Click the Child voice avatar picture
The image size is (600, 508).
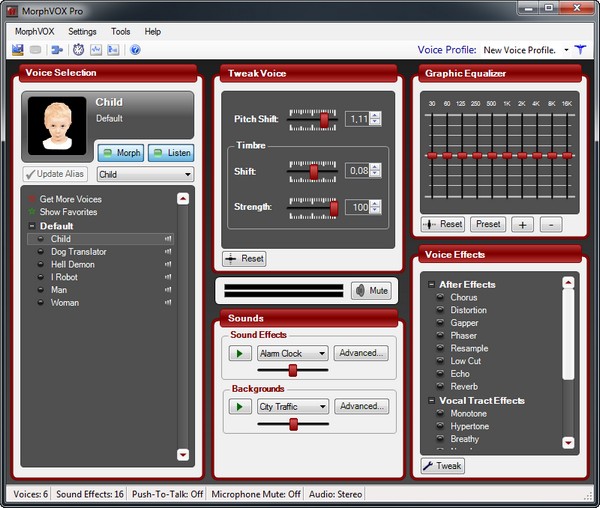click(x=56, y=125)
